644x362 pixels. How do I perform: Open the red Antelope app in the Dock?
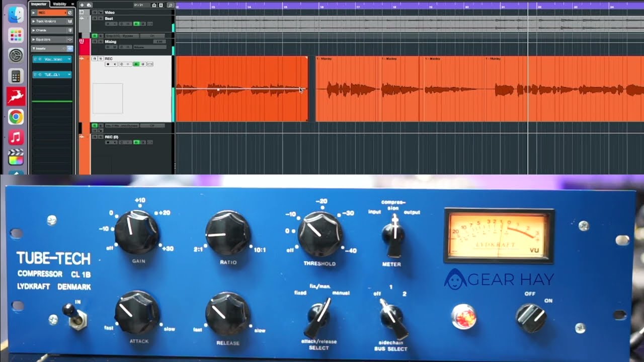pyautogui.click(x=16, y=97)
